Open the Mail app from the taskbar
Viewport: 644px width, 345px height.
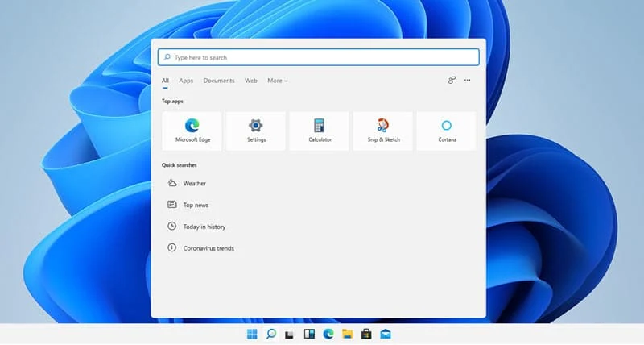(x=386, y=334)
